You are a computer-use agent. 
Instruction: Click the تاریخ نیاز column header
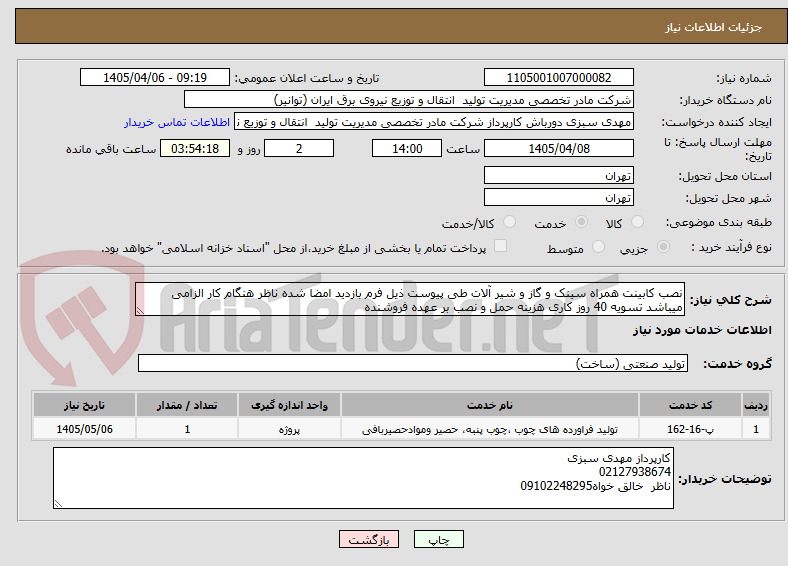(x=84, y=405)
